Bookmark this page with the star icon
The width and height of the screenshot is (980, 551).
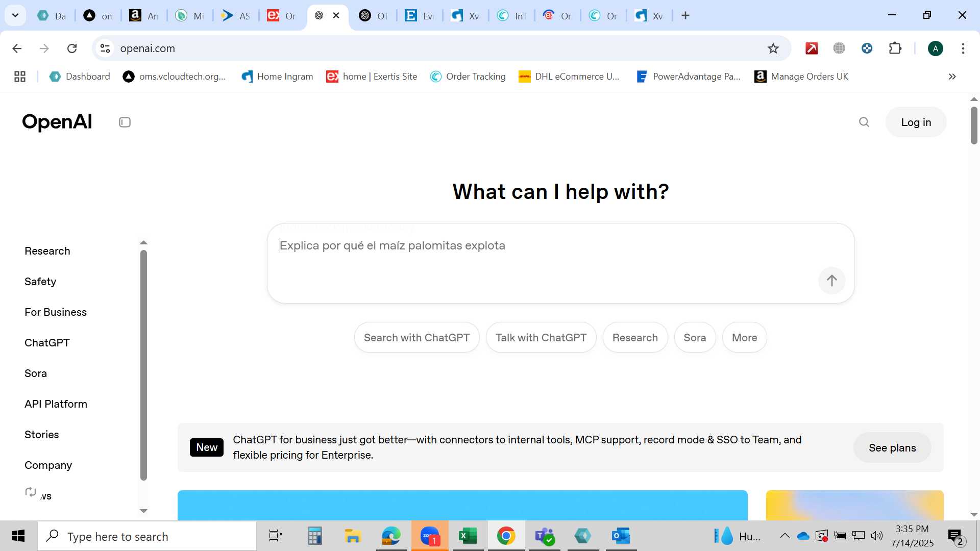[x=773, y=48]
